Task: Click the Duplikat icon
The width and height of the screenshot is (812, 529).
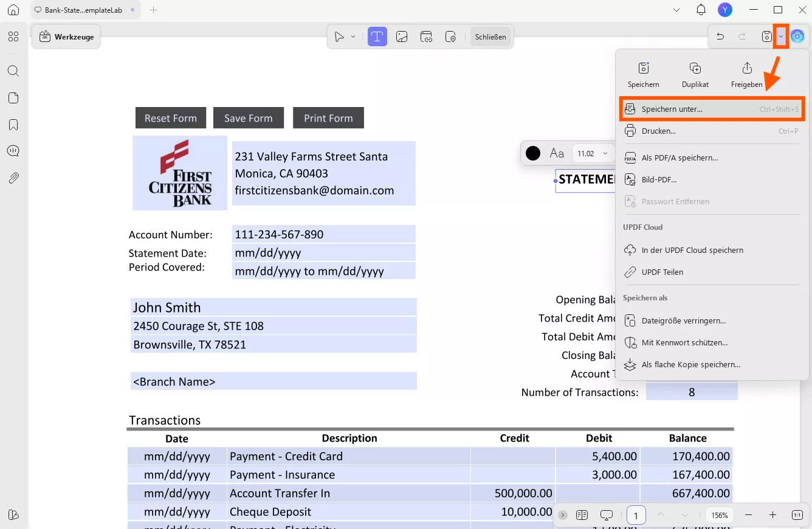Action: pos(695,69)
